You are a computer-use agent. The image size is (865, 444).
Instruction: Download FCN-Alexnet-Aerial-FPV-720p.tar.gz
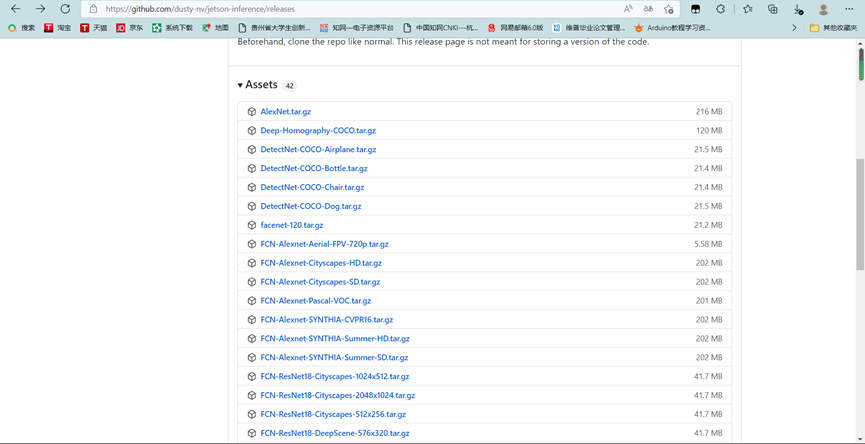click(324, 244)
